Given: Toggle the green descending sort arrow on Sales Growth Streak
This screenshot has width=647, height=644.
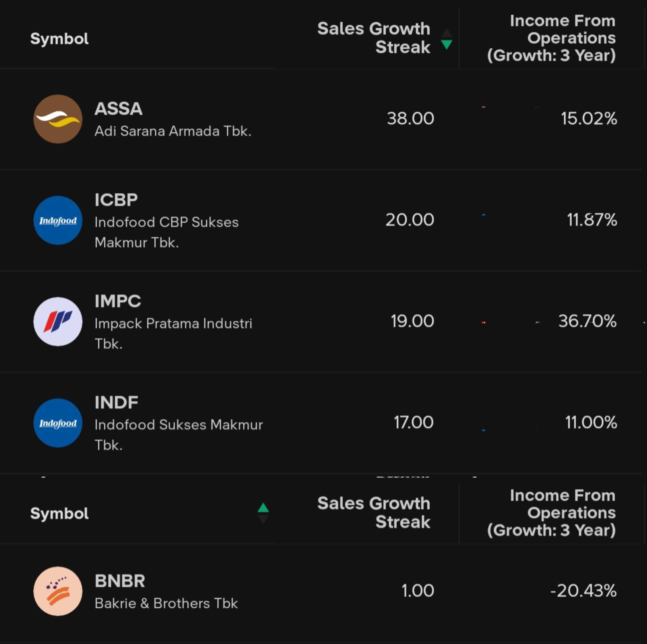Looking at the screenshot, I should tap(446, 44).
